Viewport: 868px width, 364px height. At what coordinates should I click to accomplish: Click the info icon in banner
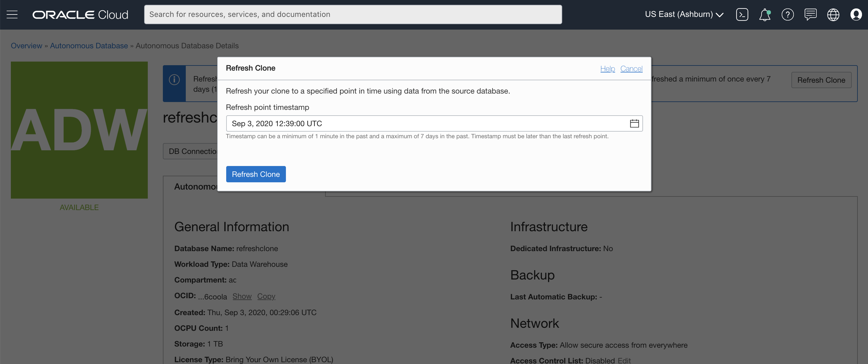click(x=174, y=80)
